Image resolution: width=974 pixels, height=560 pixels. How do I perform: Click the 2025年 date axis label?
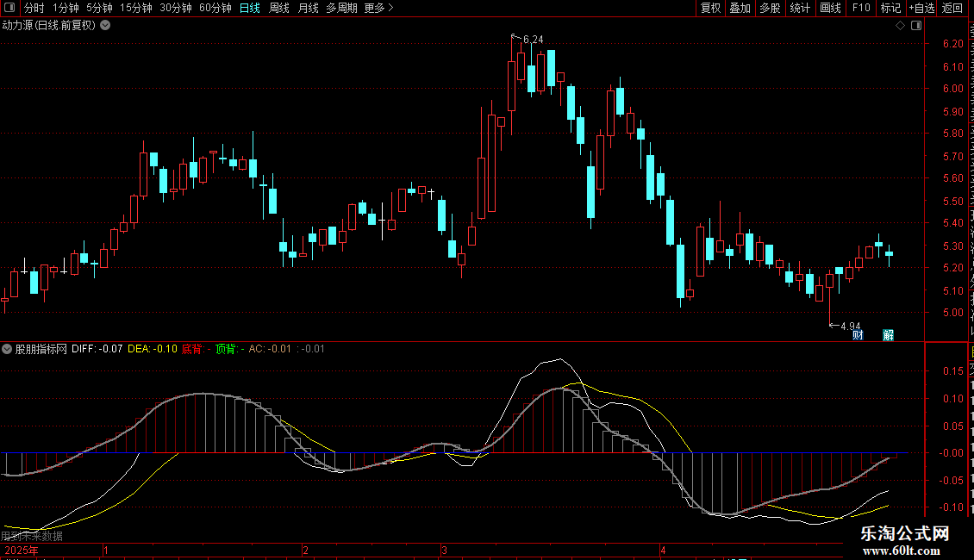(22, 550)
